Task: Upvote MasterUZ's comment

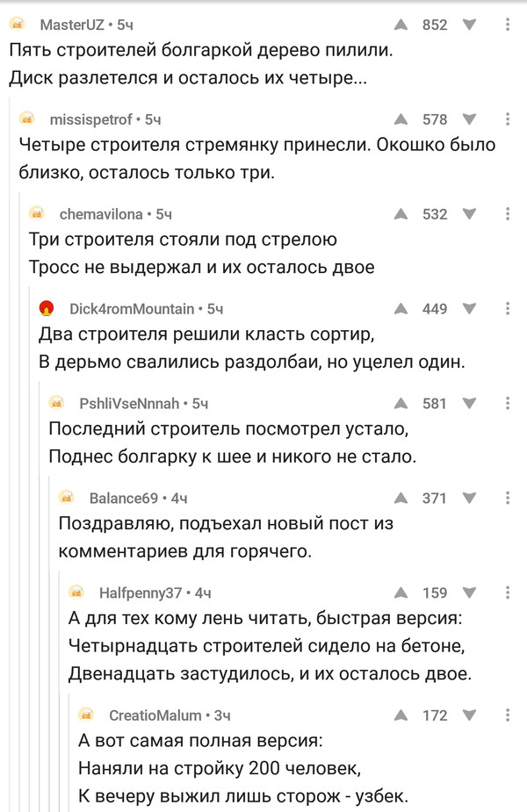Action: 401,25
